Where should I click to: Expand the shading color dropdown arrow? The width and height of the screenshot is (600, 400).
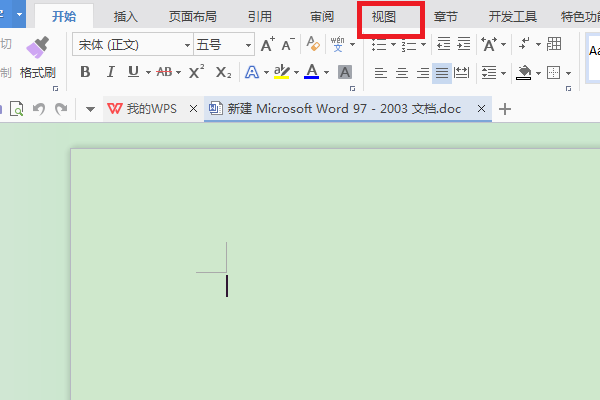(x=538, y=73)
